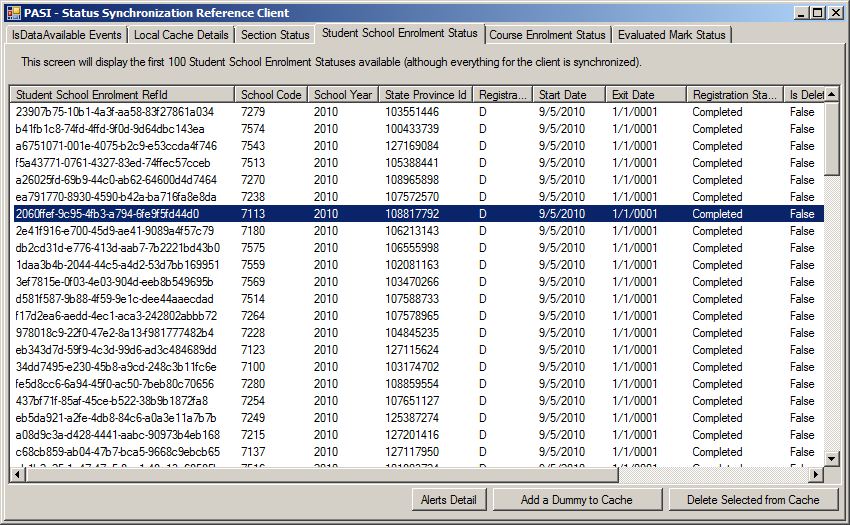This screenshot has width=850, height=525.
Task: Click the horizontal scrollbar right arrow
Action: click(816, 474)
